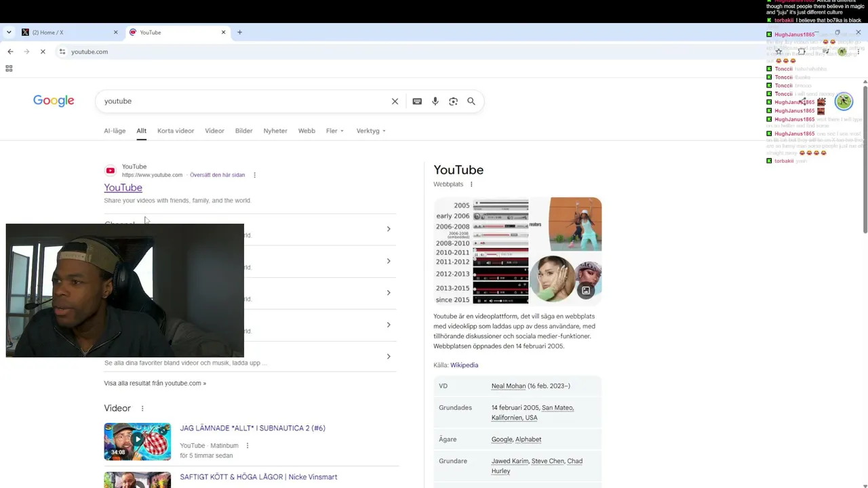Start voice search with the microphone
Viewport: 868px width, 488px height.
click(x=435, y=101)
